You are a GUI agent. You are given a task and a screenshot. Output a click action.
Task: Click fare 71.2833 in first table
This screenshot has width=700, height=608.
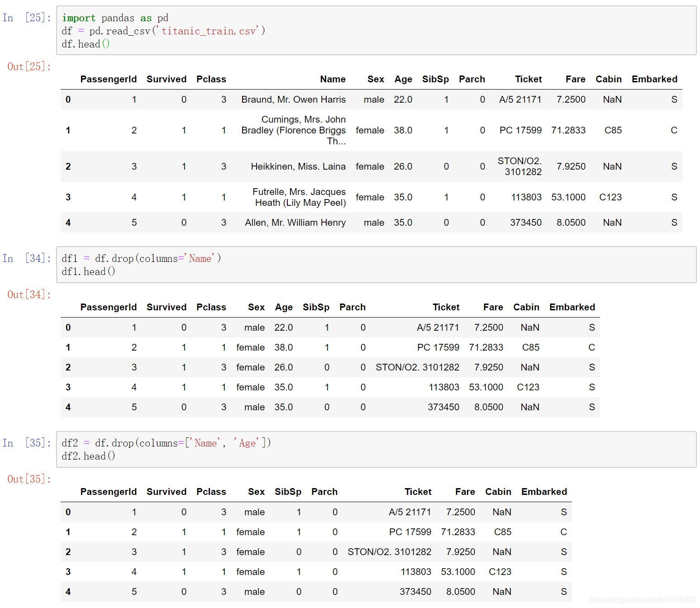pos(568,130)
